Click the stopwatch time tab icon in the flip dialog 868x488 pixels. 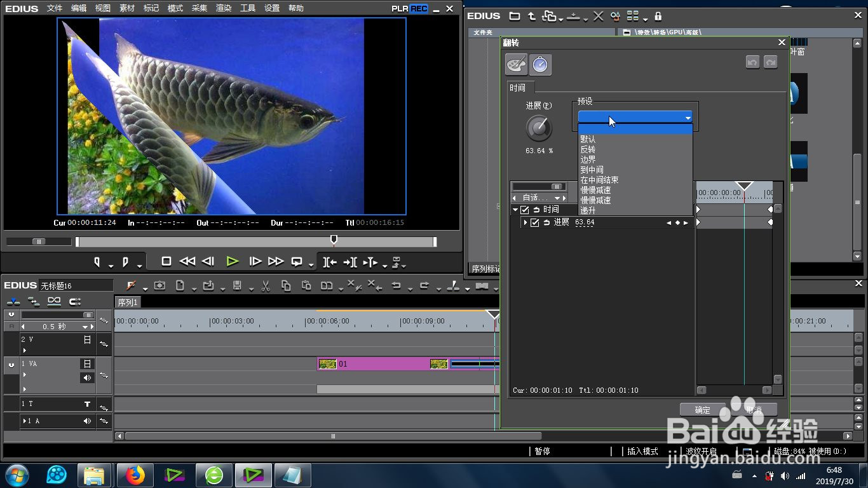tap(540, 64)
